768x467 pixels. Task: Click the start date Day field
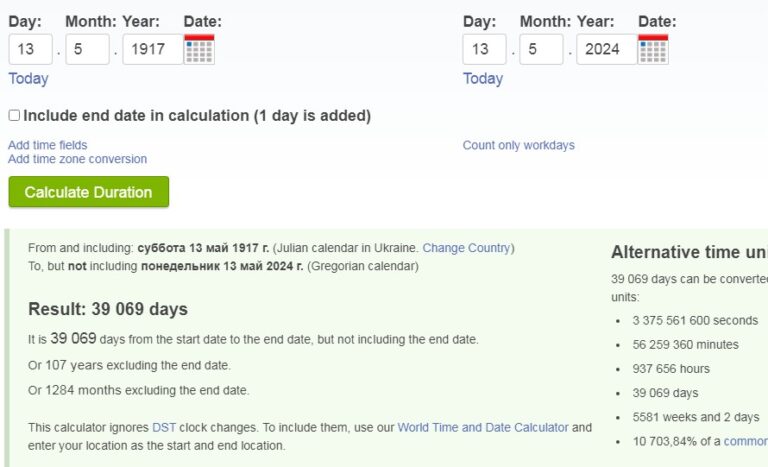[x=30, y=49]
